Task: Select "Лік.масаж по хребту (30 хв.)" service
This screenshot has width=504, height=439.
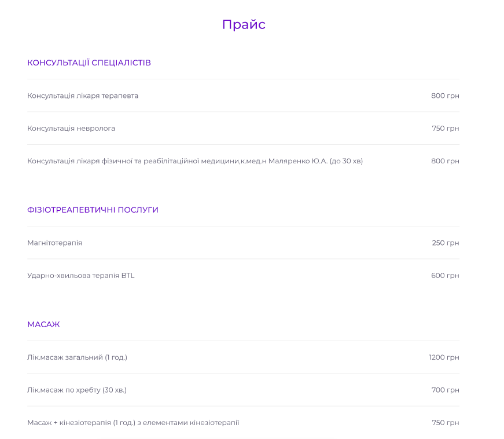Action: coord(77,390)
